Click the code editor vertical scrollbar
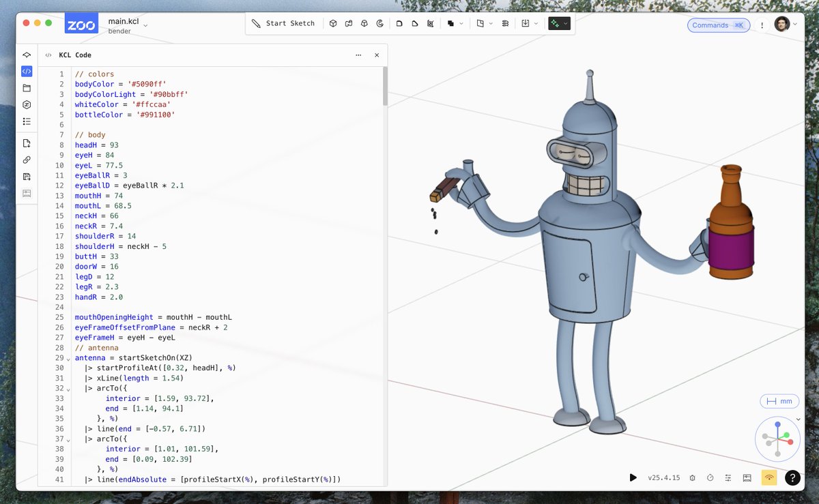 point(385,85)
